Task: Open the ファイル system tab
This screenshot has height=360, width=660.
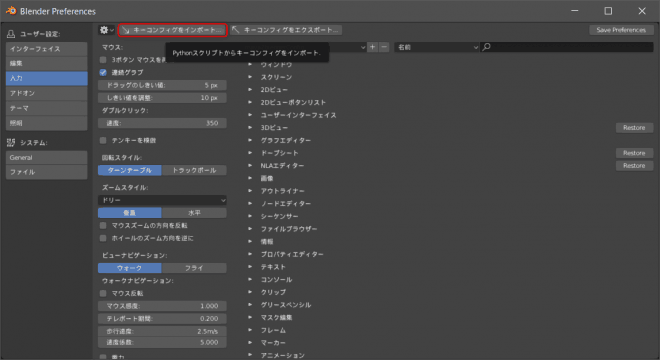Action: 47,172
